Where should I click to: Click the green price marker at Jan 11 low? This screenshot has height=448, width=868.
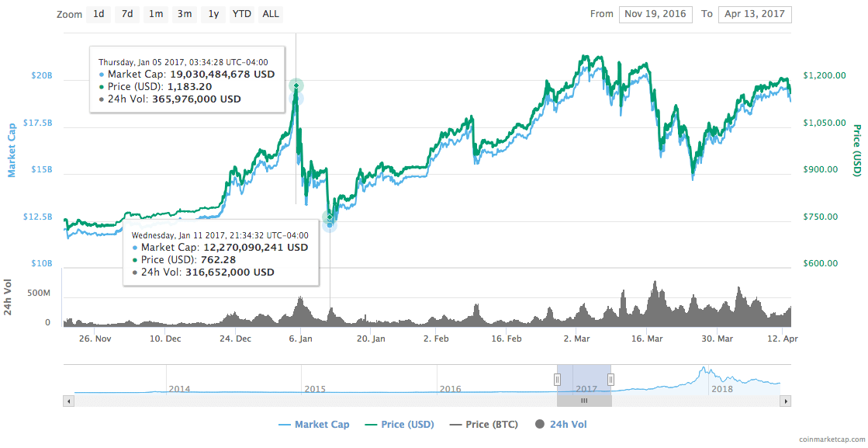coord(330,217)
